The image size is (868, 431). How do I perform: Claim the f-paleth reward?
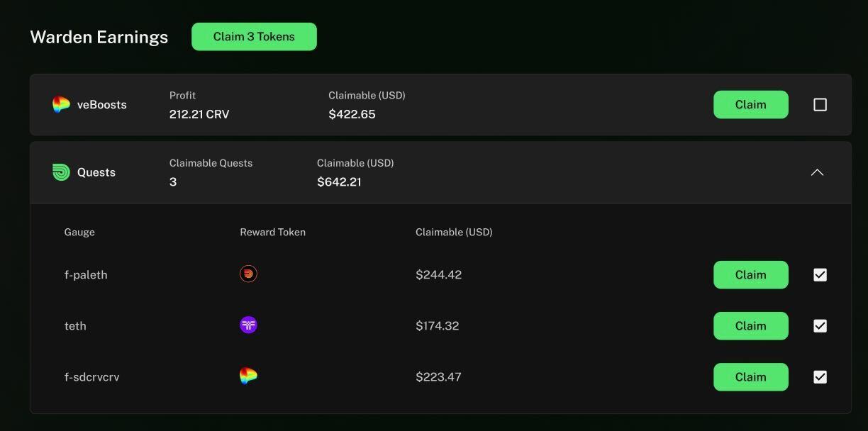click(x=750, y=275)
